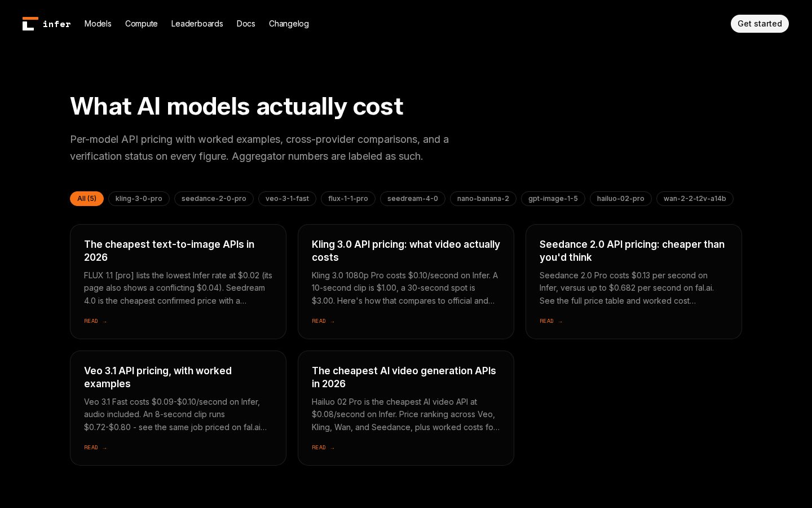Click the 'What AI models actually cost' heading
The width and height of the screenshot is (812, 508).
[x=237, y=106]
